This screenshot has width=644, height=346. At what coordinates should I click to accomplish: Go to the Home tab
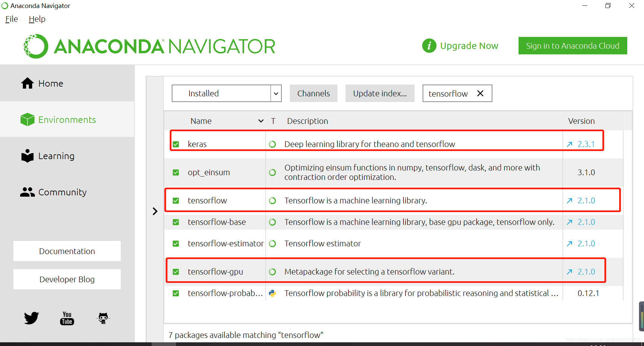[x=67, y=83]
